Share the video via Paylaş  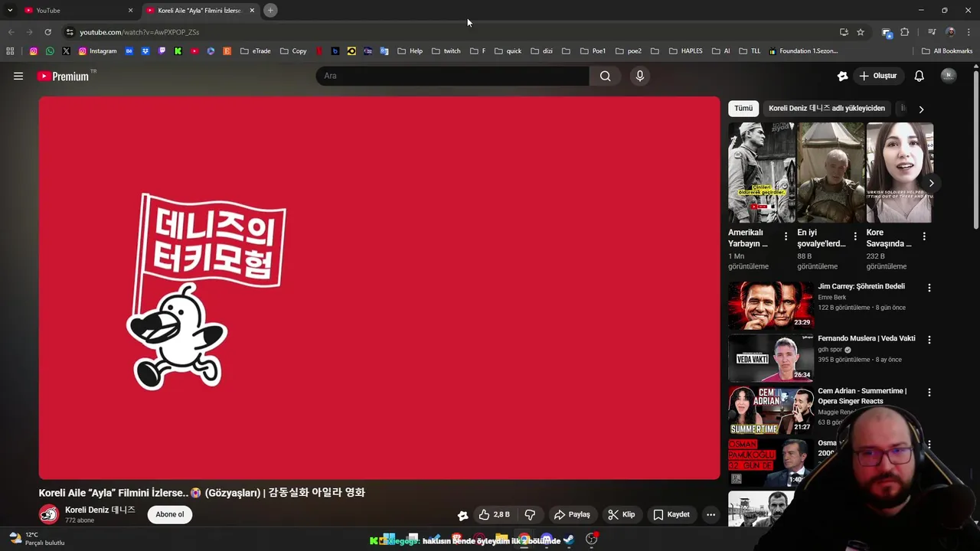click(572, 514)
